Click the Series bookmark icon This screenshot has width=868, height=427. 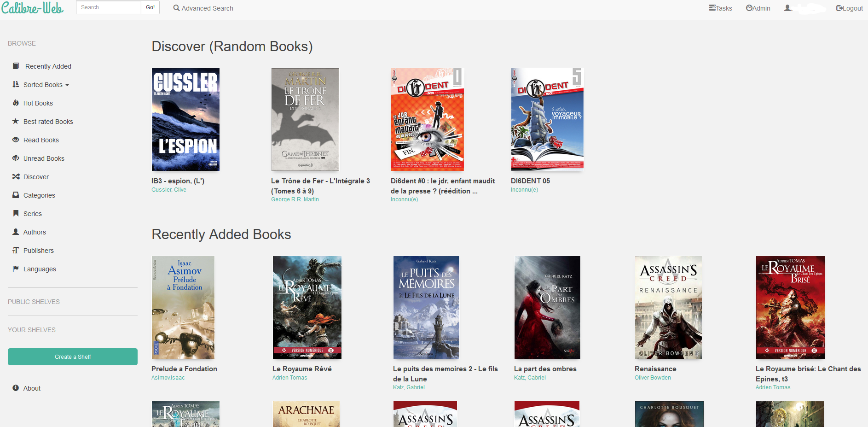tap(16, 213)
